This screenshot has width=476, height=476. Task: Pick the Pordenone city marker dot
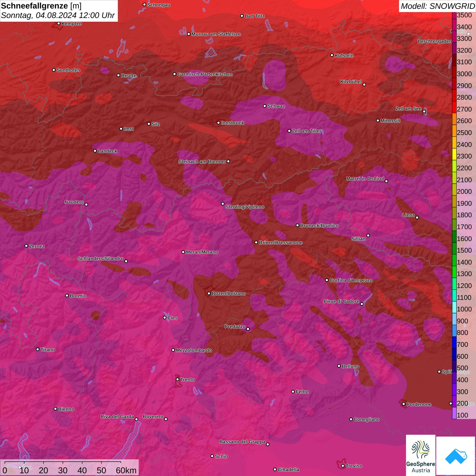[404, 404]
